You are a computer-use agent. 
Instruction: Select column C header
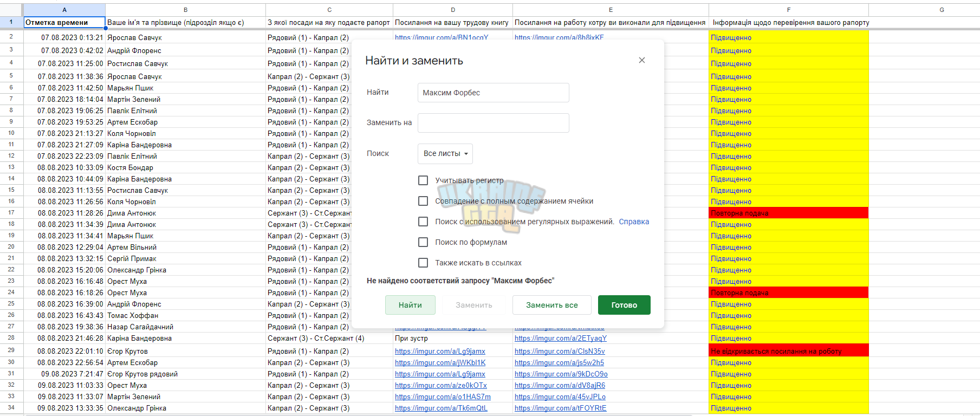click(329, 10)
